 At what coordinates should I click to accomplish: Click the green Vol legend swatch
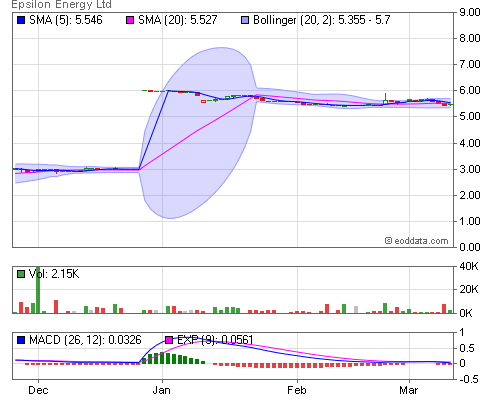21,274
